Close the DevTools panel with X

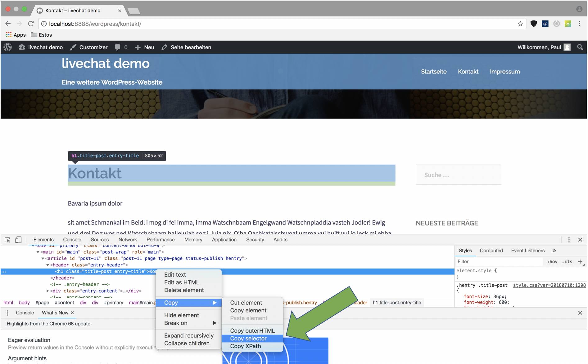tap(580, 240)
